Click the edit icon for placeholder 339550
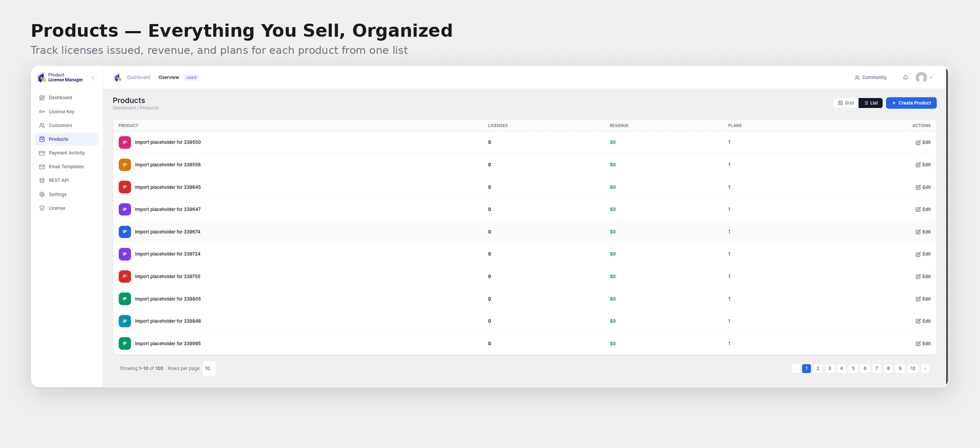 918,143
